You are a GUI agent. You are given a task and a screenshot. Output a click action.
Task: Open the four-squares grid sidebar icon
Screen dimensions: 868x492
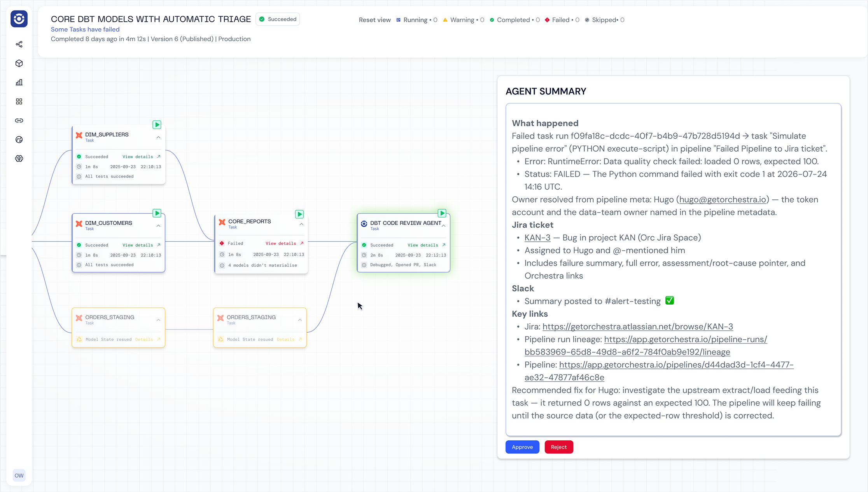click(x=19, y=101)
